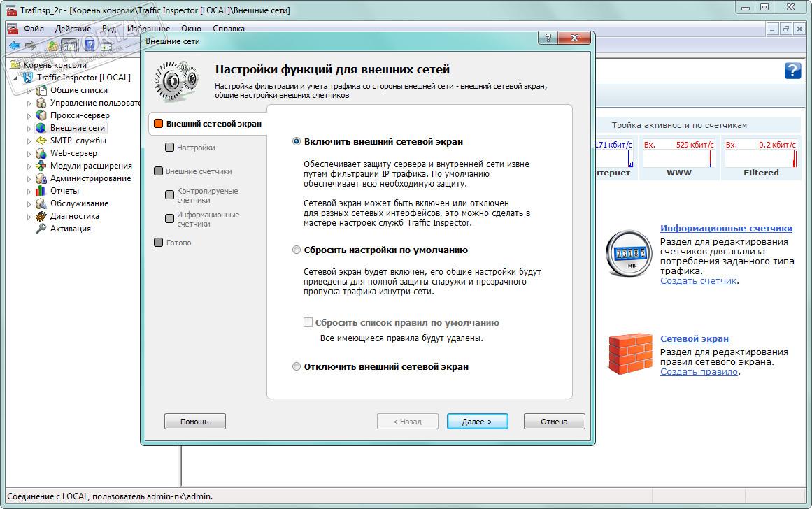Toggle the Show/Hide console tree icon
Viewport: 812px width, 509px height.
69,45
